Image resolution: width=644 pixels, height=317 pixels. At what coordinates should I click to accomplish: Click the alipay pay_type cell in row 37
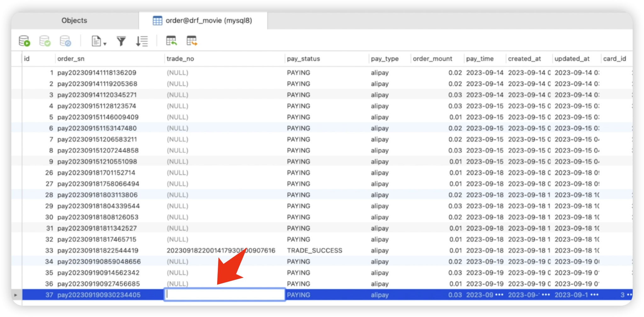point(380,295)
